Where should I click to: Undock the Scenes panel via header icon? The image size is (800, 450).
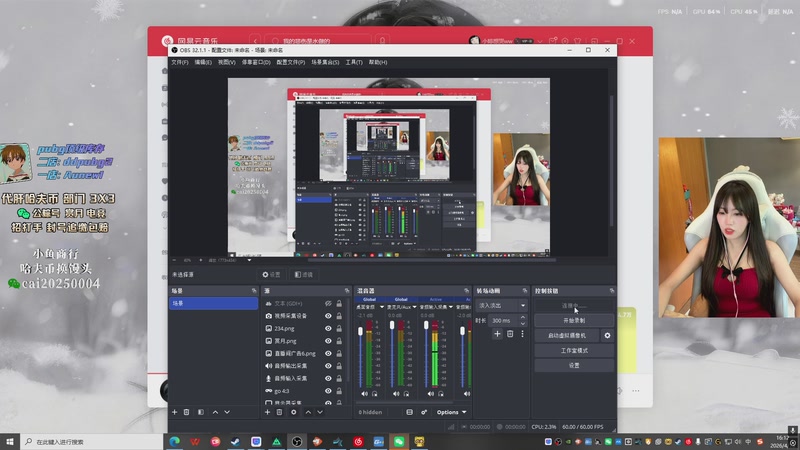pos(254,291)
